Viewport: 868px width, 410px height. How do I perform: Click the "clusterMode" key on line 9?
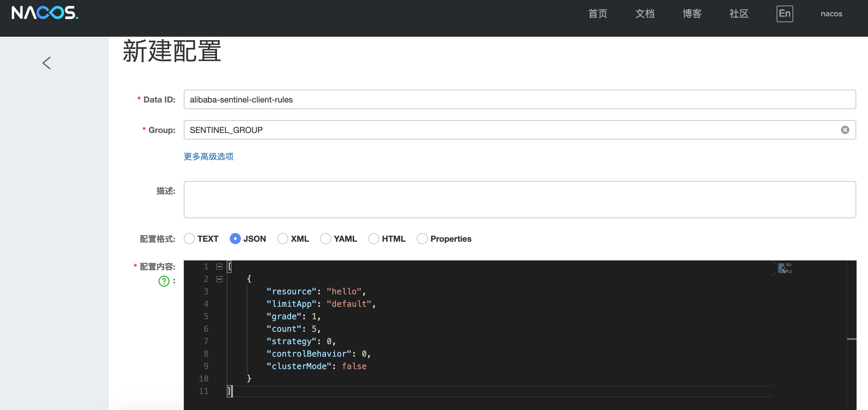[299, 366]
